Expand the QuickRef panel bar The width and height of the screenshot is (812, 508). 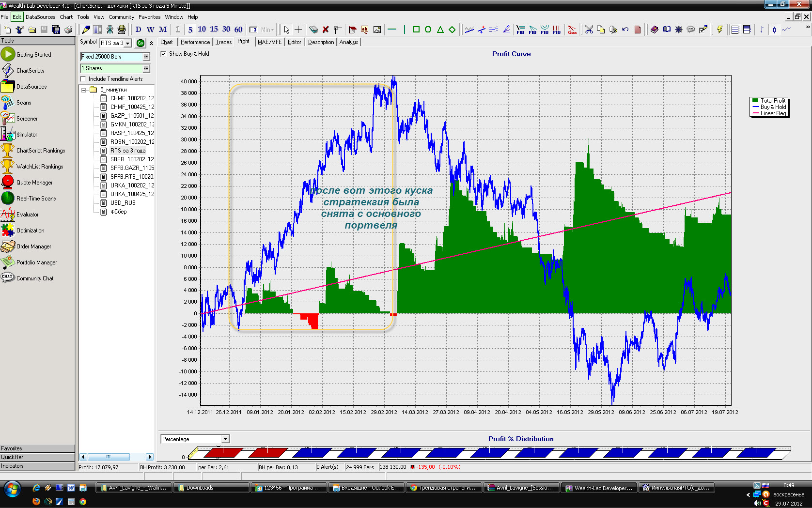(x=37, y=457)
